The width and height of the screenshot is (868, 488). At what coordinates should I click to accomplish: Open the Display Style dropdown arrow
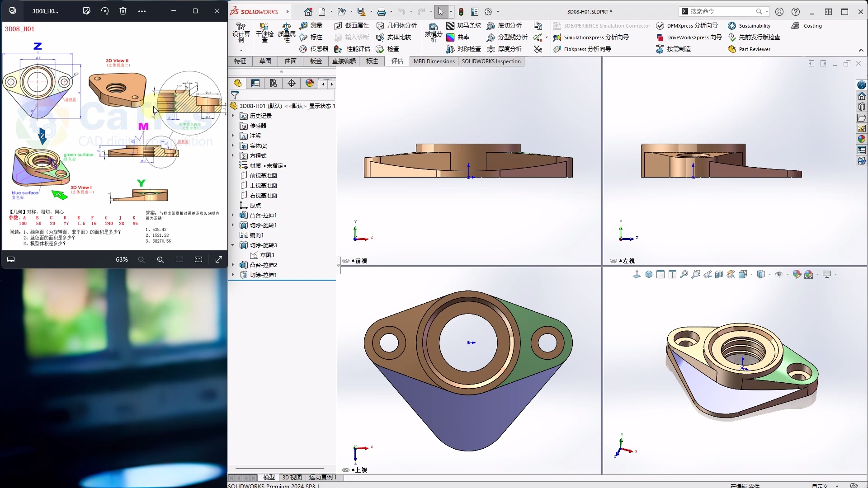769,274
